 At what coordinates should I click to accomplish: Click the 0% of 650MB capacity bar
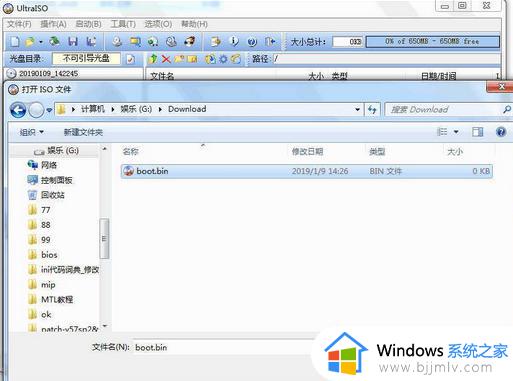click(432, 42)
